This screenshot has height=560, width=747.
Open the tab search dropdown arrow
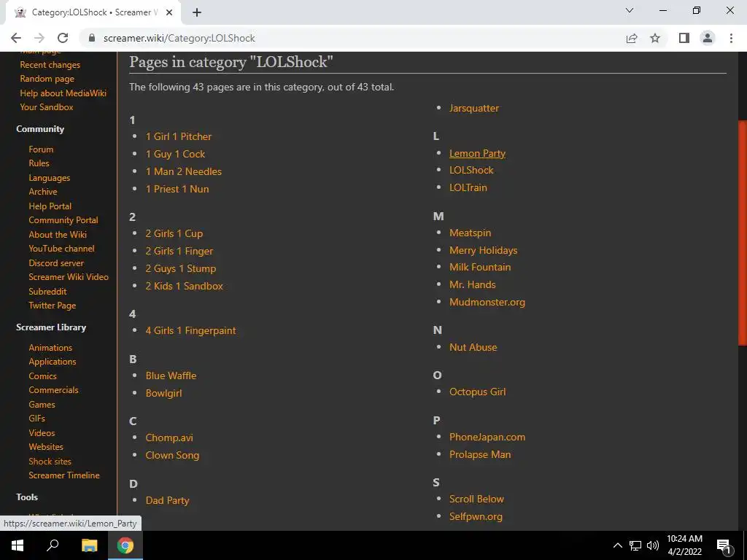click(630, 10)
